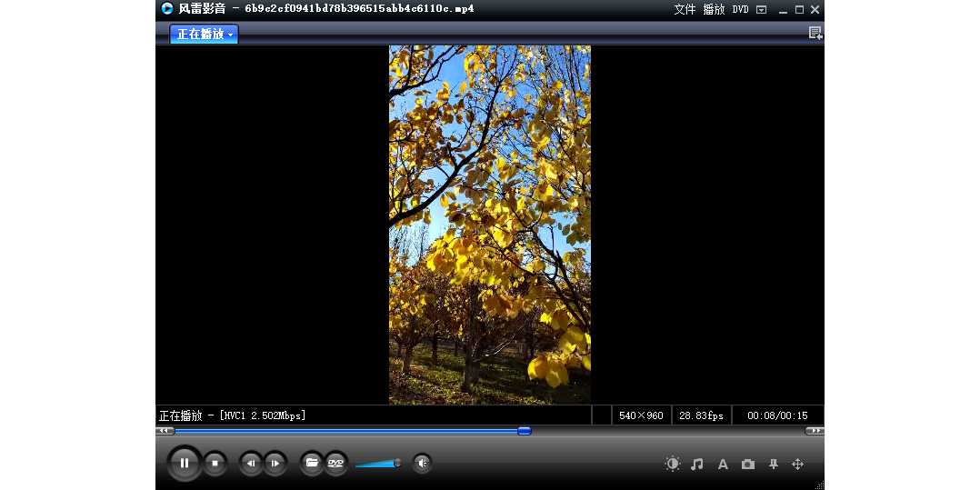Toggle fullscreen with the four-arrow icon
Image resolution: width=980 pixels, height=490 pixels.
[798, 465]
